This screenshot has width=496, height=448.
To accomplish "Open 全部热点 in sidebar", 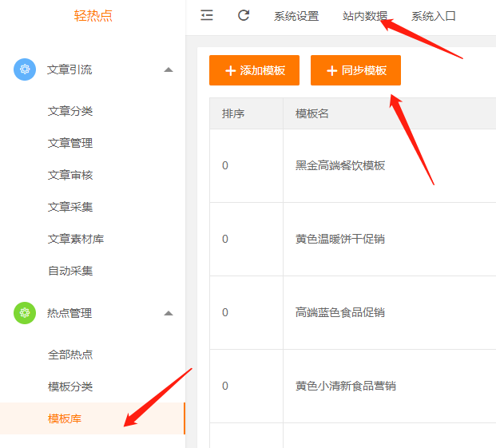I will click(x=70, y=355).
